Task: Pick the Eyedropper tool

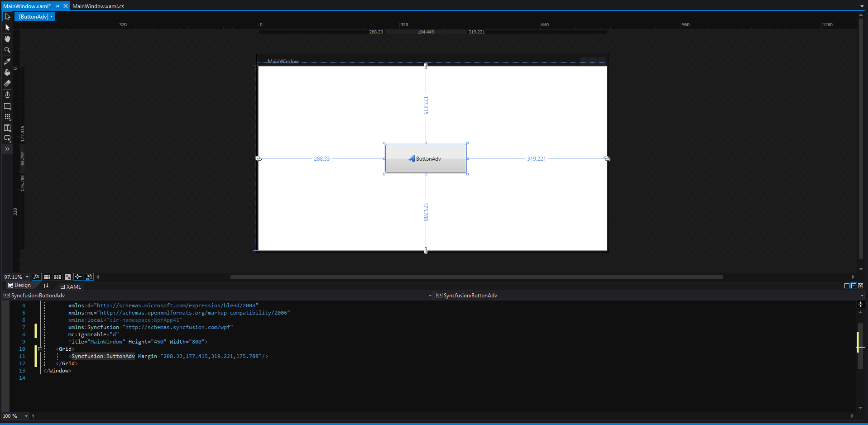Action: click(x=7, y=62)
